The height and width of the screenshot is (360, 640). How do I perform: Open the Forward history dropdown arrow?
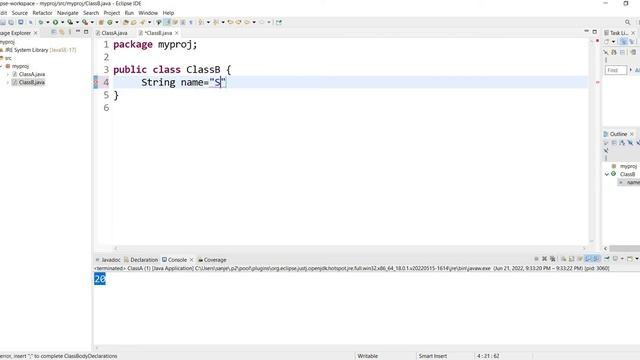[269, 22]
